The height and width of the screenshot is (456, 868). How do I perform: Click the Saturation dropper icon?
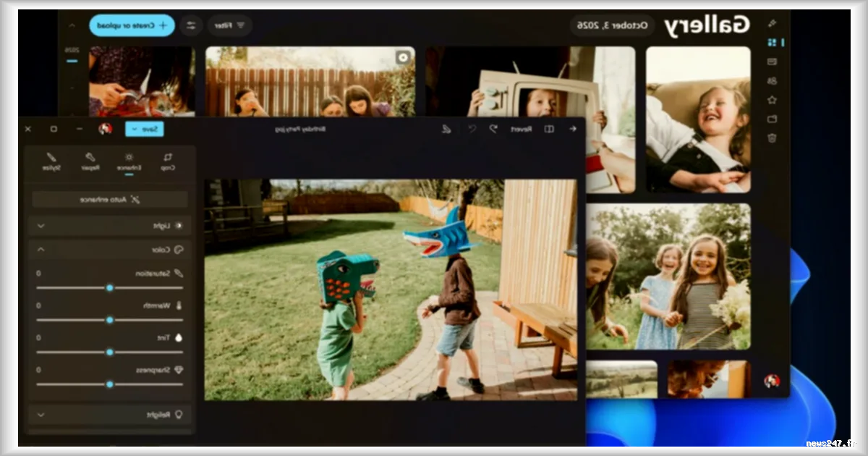click(x=179, y=274)
